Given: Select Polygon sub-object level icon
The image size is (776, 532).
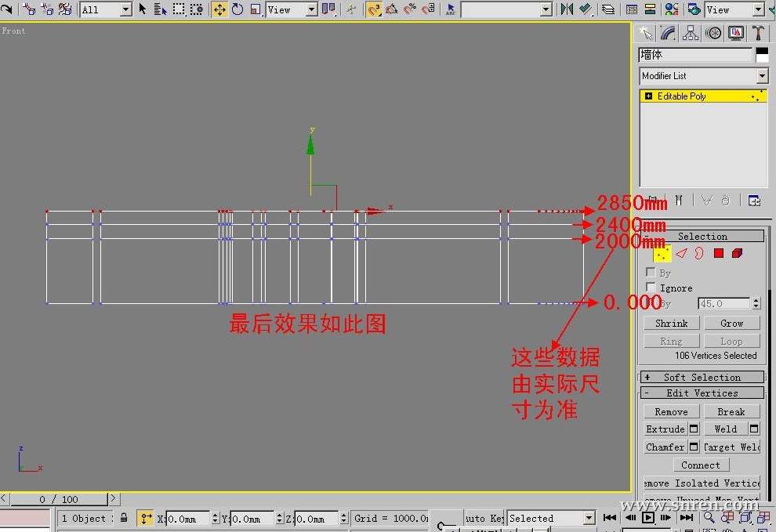Looking at the screenshot, I should (719, 253).
